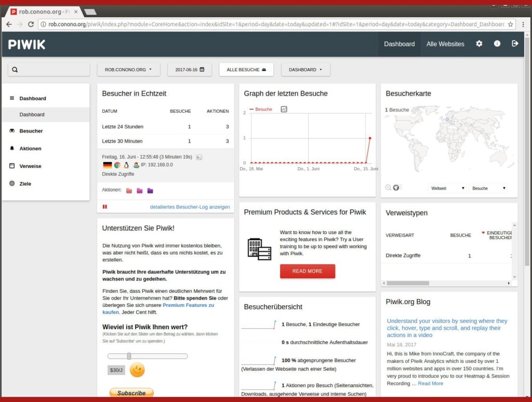Click the browser address bar URL

coord(276,24)
